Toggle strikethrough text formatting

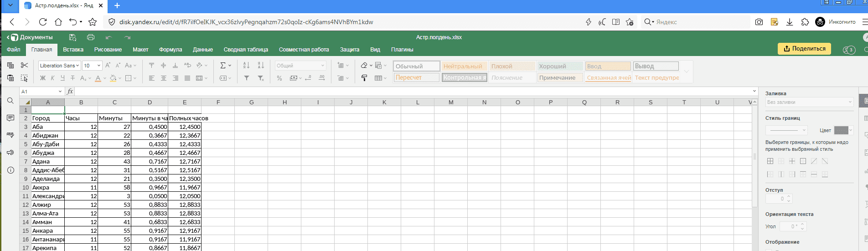(72, 78)
